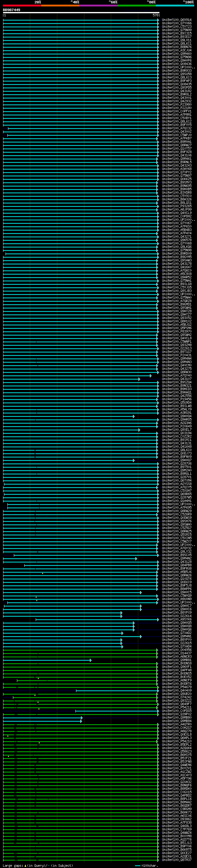Select hit label UniRef100_Q9MB84

tap(177, 721)
